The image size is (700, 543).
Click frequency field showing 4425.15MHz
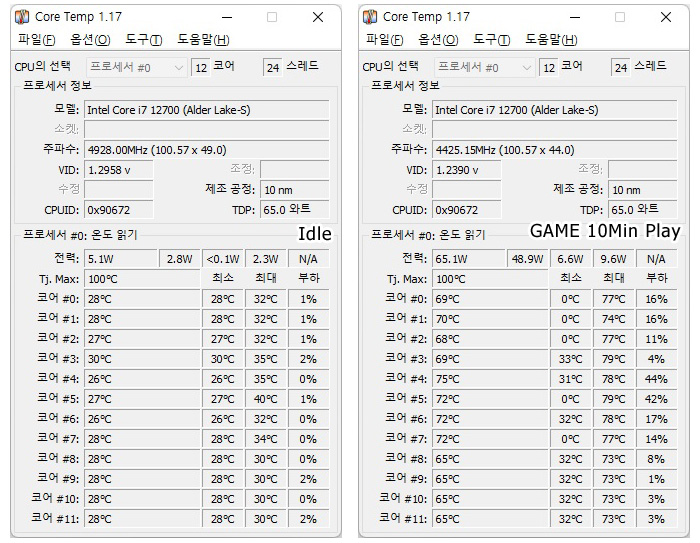tap(554, 149)
